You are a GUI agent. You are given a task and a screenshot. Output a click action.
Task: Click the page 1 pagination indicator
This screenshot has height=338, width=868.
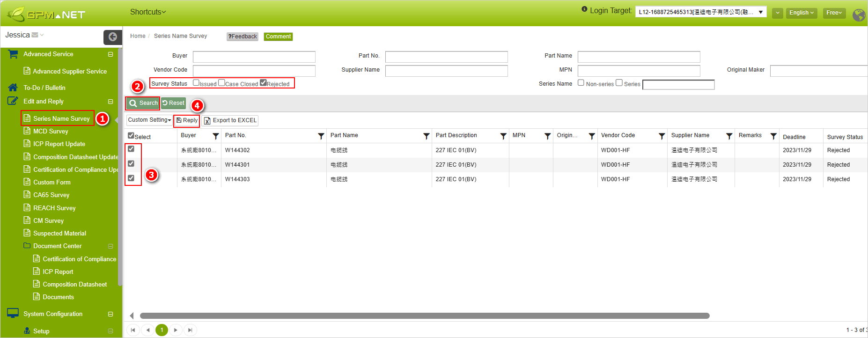coord(162,330)
